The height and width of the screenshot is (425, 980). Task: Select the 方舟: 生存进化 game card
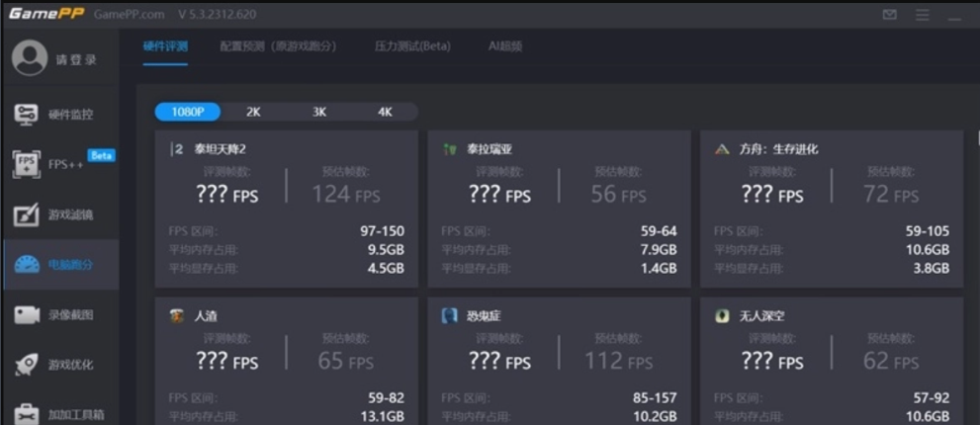tap(831, 209)
